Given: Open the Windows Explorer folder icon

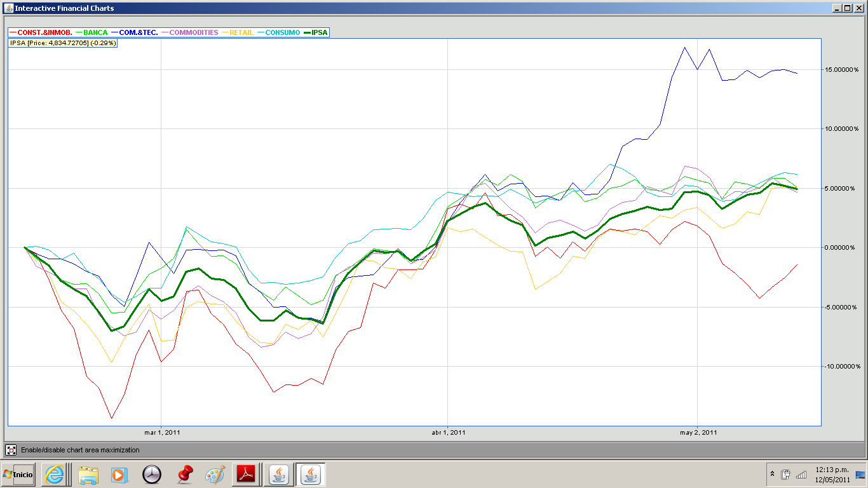Looking at the screenshot, I should click(x=88, y=474).
